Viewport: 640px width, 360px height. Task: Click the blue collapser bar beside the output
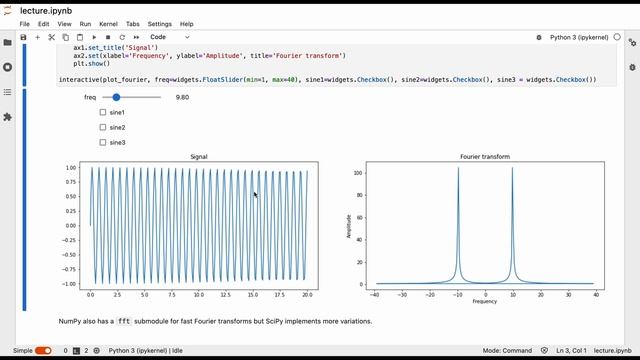[x=24, y=200]
